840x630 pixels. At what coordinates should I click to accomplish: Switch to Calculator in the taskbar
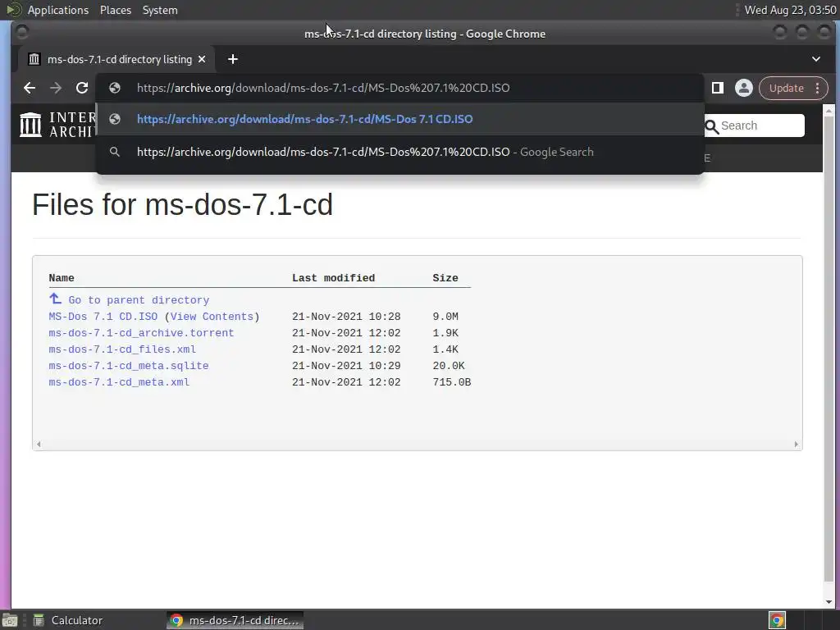point(69,620)
